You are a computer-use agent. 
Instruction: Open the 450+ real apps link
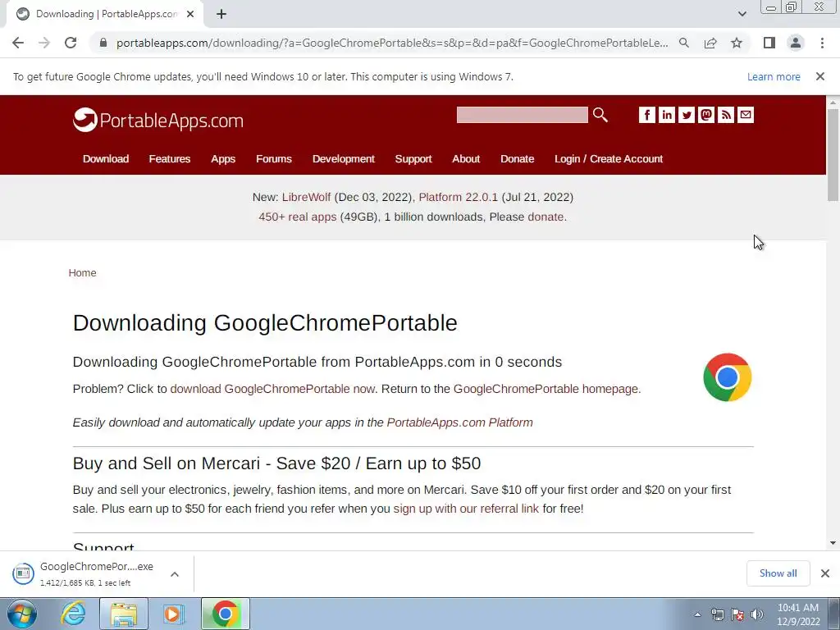point(297,217)
